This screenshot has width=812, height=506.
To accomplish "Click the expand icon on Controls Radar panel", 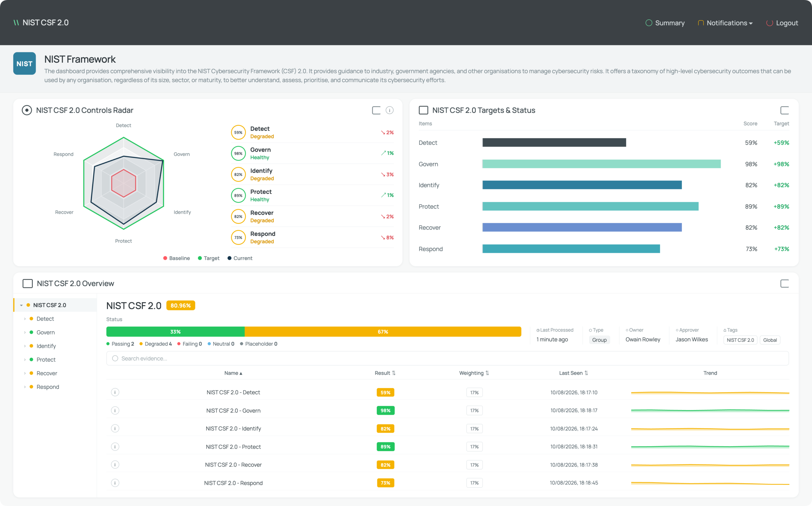I will tap(376, 110).
